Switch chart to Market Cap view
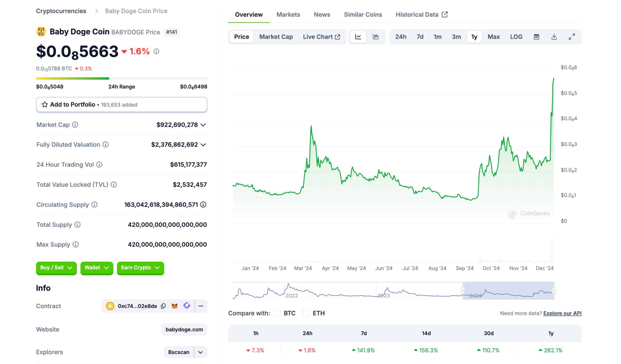The width and height of the screenshot is (621, 364). tap(276, 37)
